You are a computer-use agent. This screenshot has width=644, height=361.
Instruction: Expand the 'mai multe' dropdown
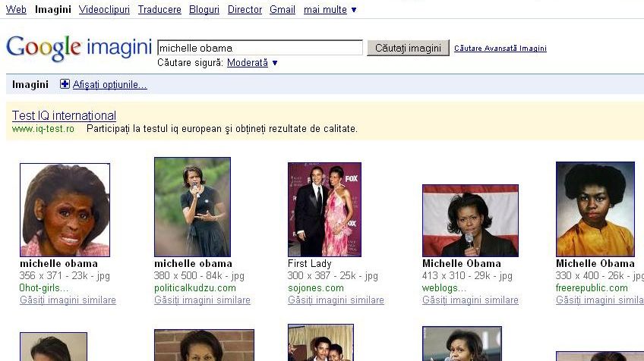(x=330, y=9)
